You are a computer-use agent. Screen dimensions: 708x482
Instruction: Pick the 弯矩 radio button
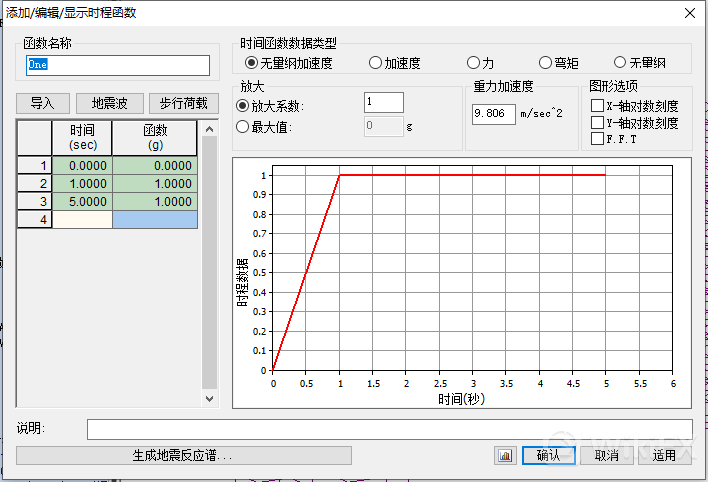click(x=546, y=63)
